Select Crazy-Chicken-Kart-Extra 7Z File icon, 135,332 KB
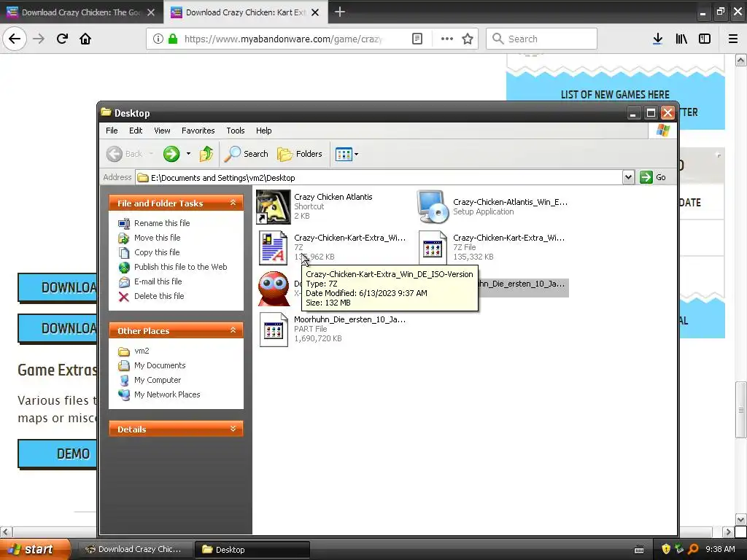The width and height of the screenshot is (747, 560). point(433,248)
